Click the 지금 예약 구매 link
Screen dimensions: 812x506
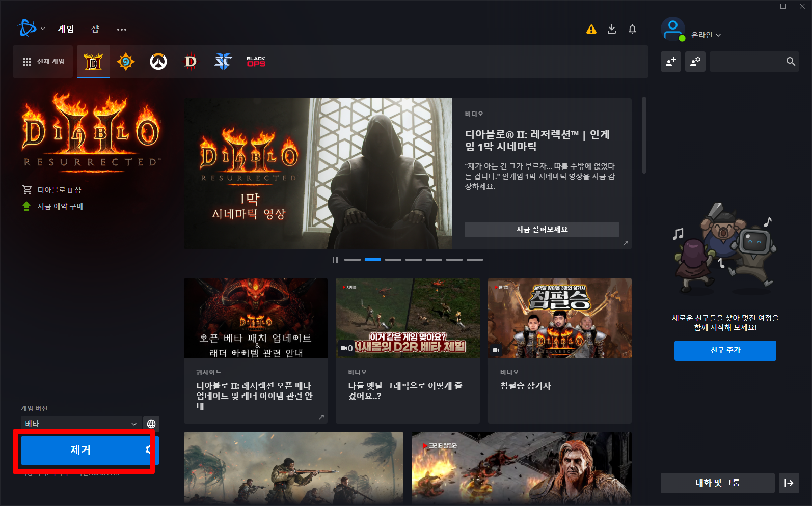pos(53,206)
